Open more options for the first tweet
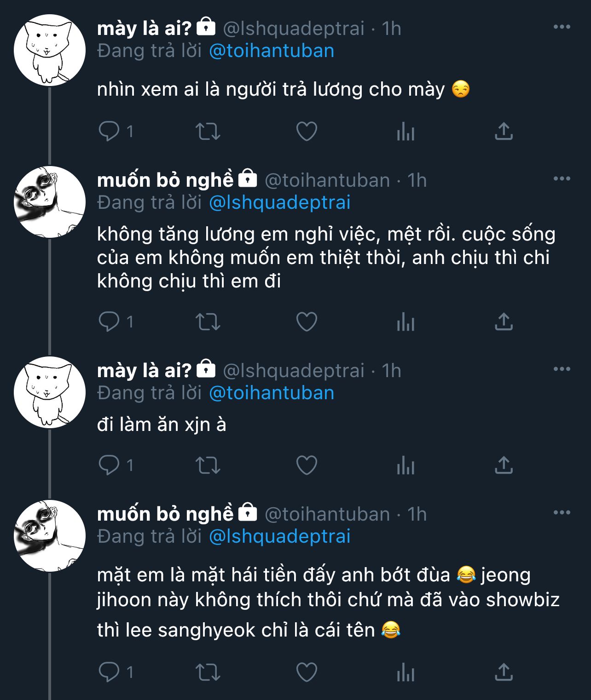The width and height of the screenshot is (591, 700). coord(562,27)
